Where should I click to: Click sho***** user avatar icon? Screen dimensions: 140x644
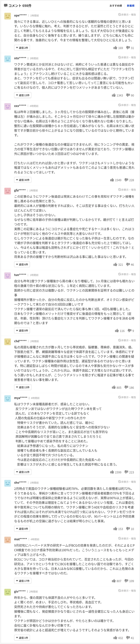pos(8,483)
